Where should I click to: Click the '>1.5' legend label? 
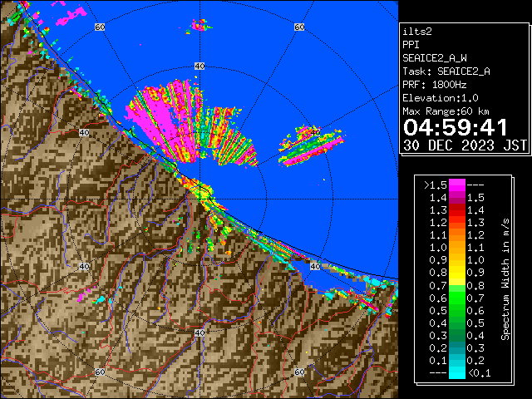(x=436, y=185)
